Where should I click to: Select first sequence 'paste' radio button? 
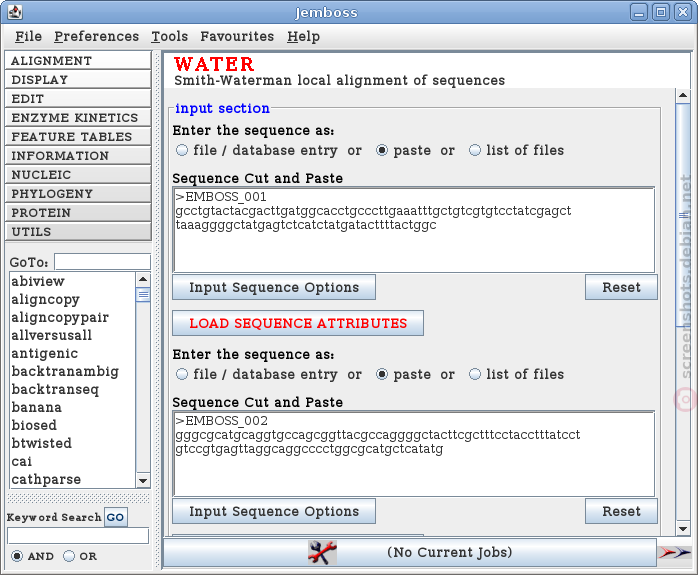(x=381, y=150)
